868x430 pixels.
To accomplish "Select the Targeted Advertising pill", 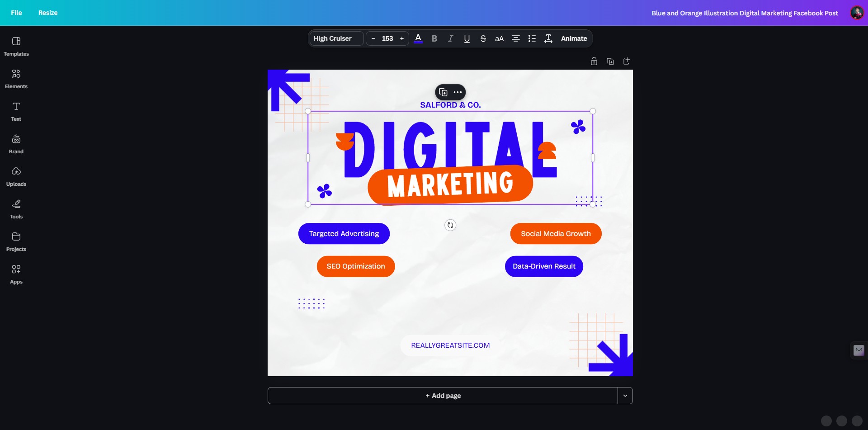I will click(344, 234).
